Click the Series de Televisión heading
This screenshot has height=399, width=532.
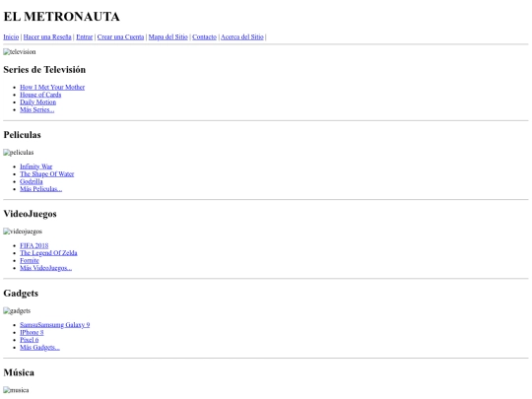[44, 70]
